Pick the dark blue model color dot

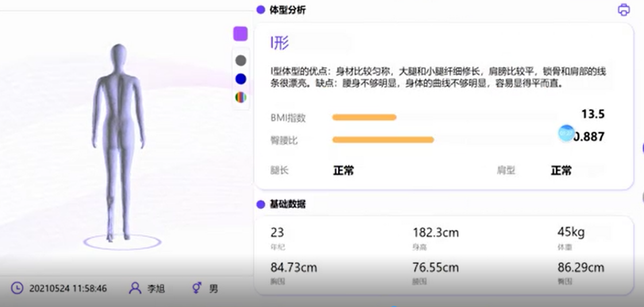click(x=241, y=79)
